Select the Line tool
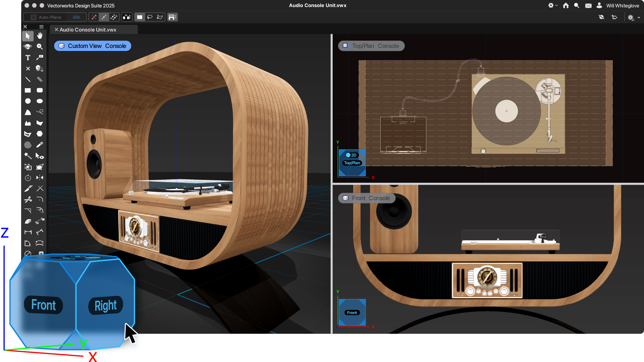The image size is (644, 362). coord(28,79)
